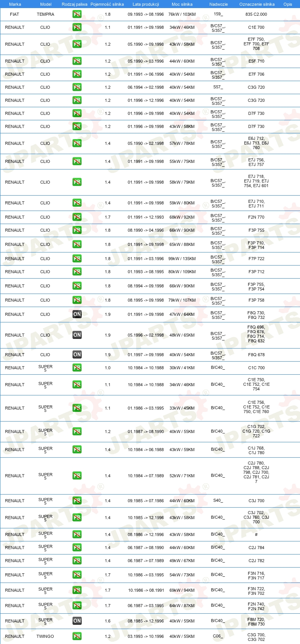Select power value 64kW / 87KM

[x=182, y=606]
